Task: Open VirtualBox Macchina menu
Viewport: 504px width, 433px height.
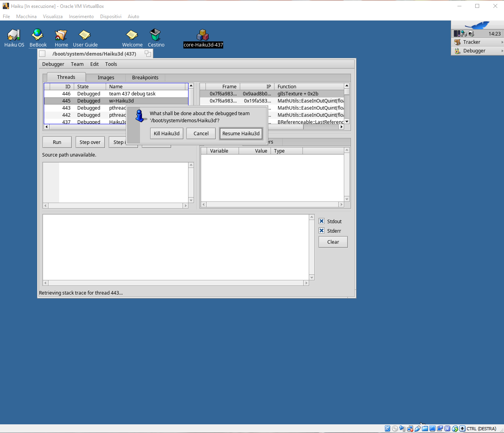Action: pyautogui.click(x=26, y=17)
